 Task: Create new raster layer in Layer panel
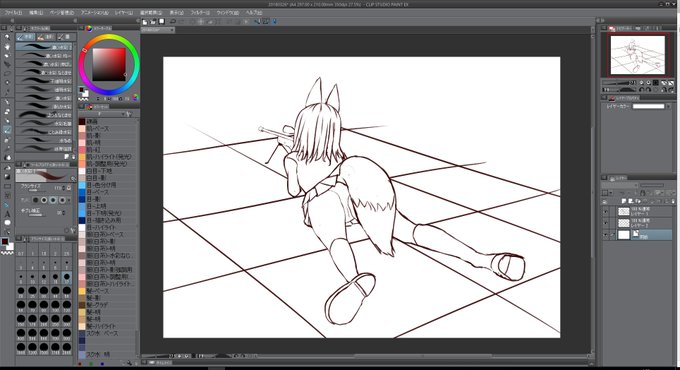(x=624, y=201)
